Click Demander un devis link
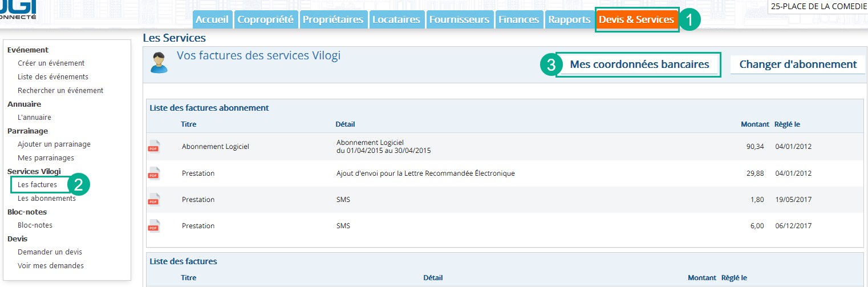This screenshot has height=287, width=868. pos(50,252)
